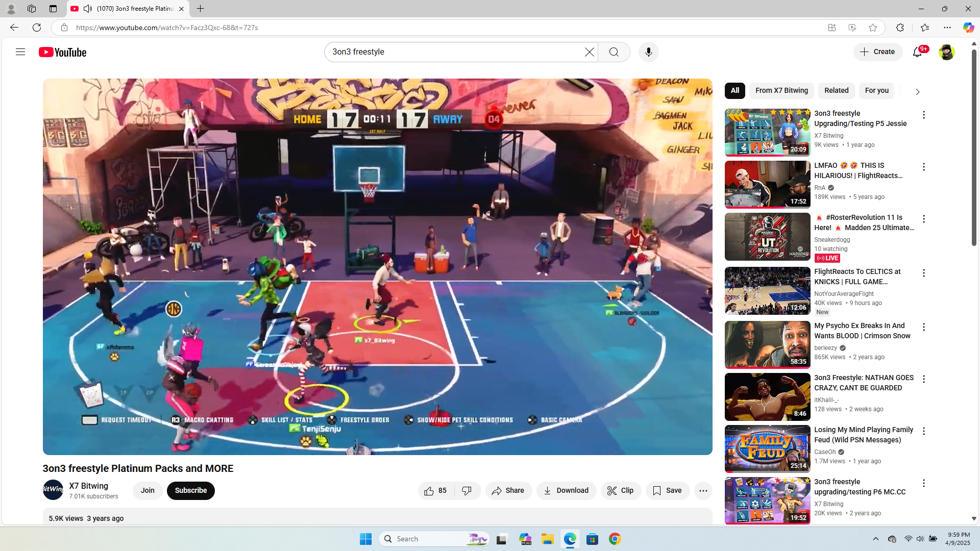Open options for FlightReacts LMFAO video
The image size is (980, 551).
[923, 167]
